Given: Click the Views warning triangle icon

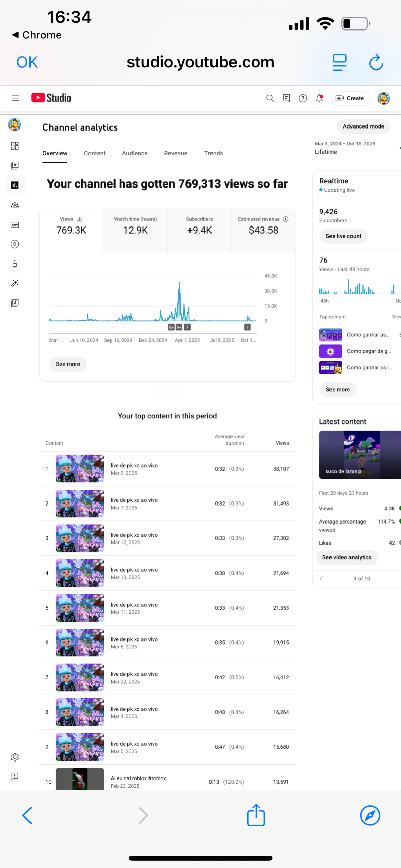Looking at the screenshot, I should [80, 219].
